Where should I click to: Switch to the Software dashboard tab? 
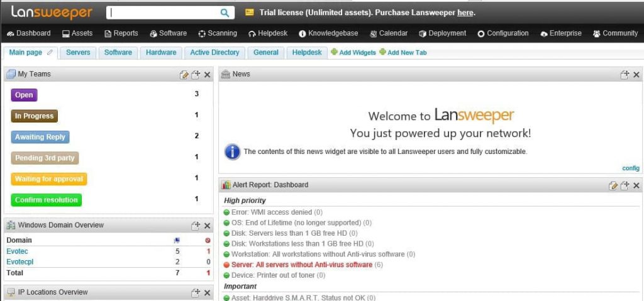point(118,53)
